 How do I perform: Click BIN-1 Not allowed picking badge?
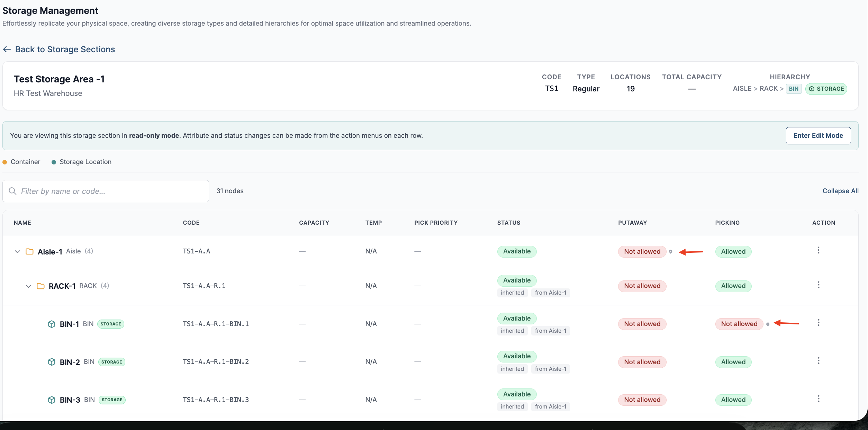[x=739, y=324]
